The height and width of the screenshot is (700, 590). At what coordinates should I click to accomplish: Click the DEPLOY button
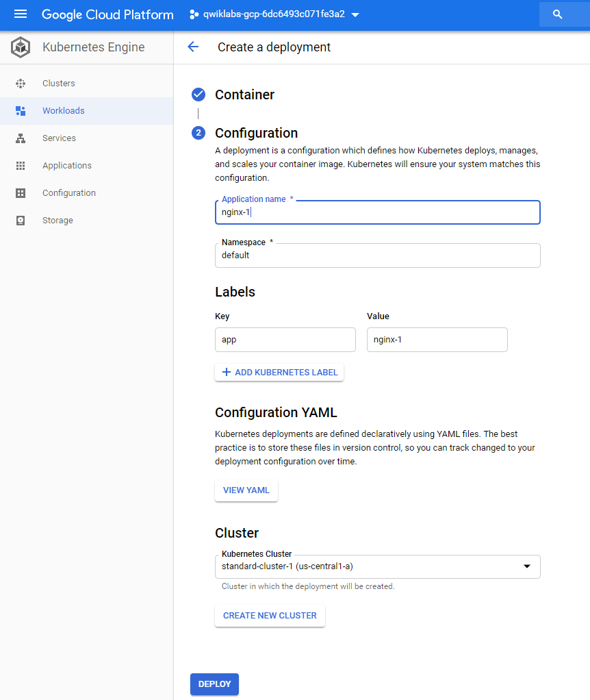point(214,684)
